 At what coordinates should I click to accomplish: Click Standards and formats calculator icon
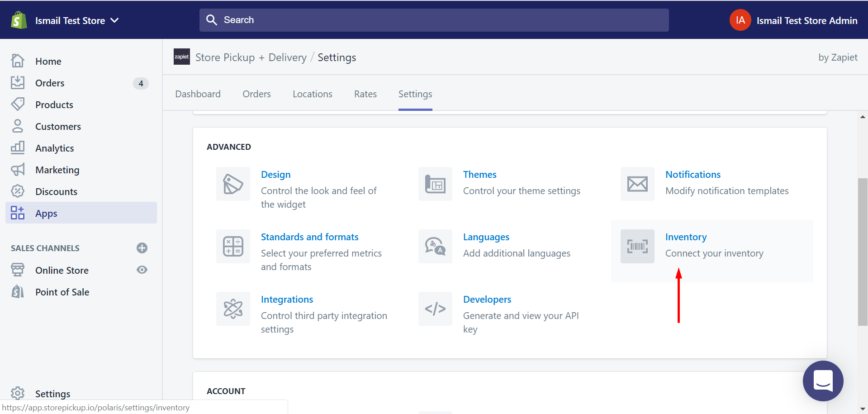point(233,246)
